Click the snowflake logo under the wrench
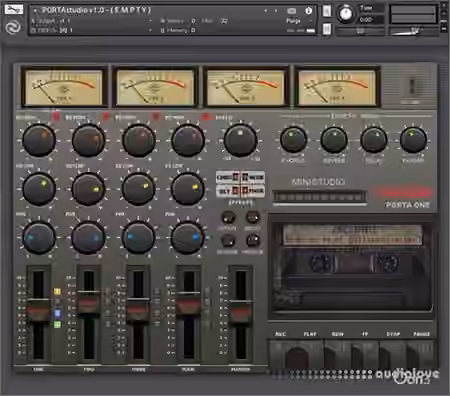The height and width of the screenshot is (396, 450). tap(13, 27)
